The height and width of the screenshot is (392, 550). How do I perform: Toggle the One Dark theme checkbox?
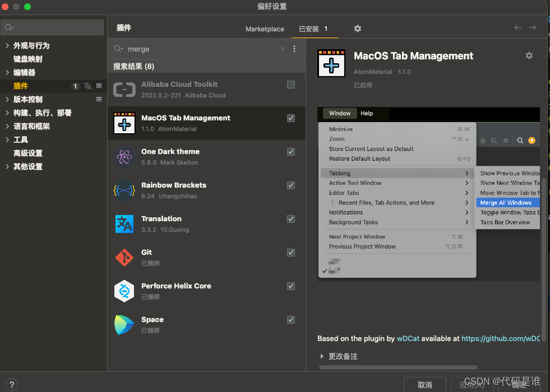[291, 152]
